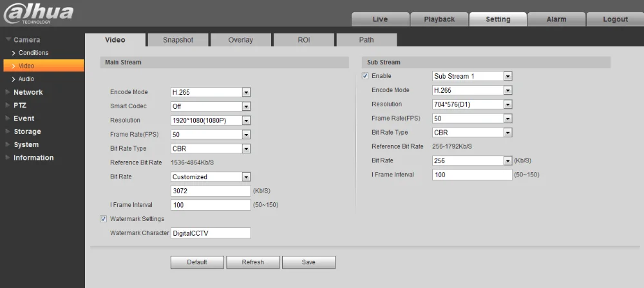Screen dimensions: 644x288
Task: Click the Default button
Action: click(x=197, y=262)
